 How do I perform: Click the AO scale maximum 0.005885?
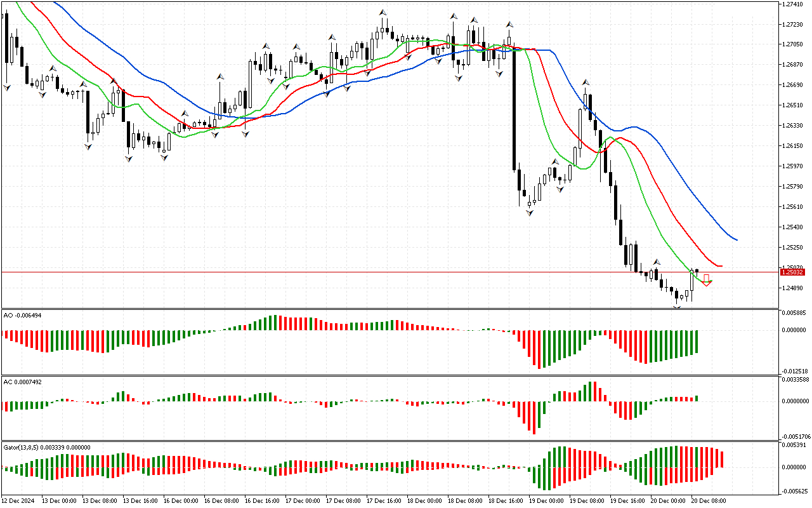pos(794,314)
